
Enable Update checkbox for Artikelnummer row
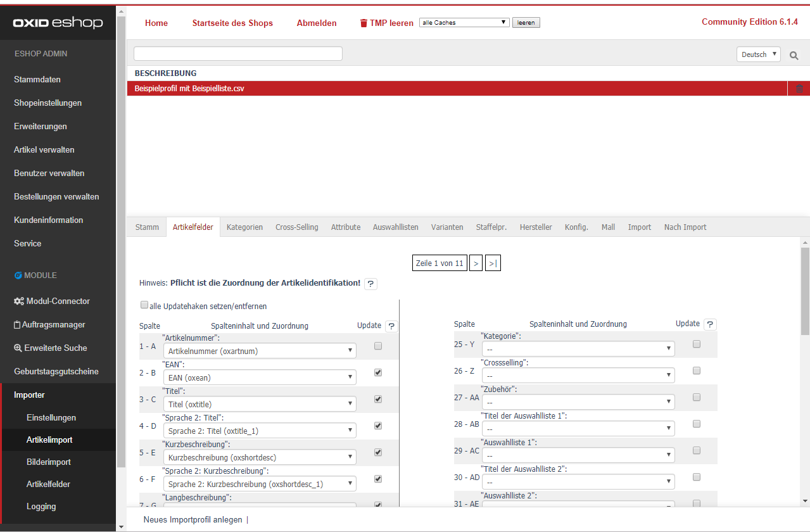pyautogui.click(x=378, y=346)
